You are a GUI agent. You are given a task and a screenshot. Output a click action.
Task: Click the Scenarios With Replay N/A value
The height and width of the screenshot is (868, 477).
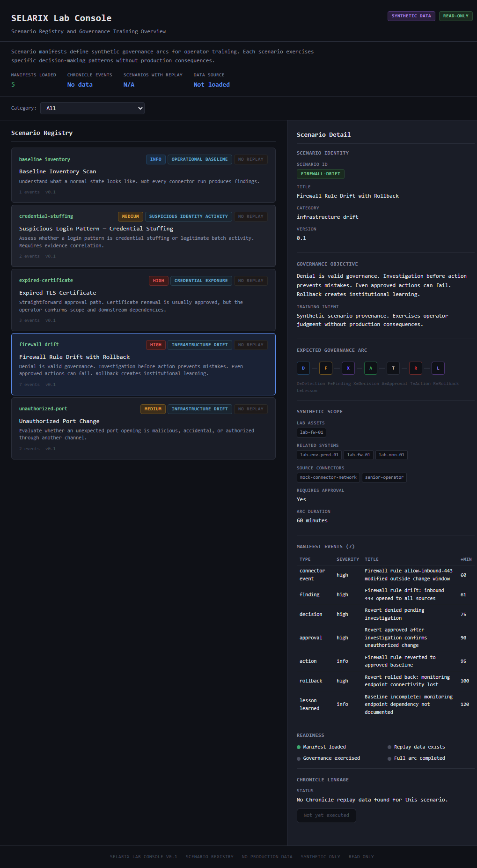(129, 85)
